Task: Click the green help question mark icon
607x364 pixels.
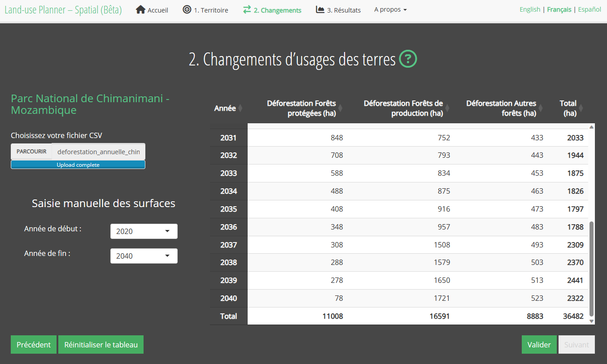Action: pyautogui.click(x=408, y=59)
